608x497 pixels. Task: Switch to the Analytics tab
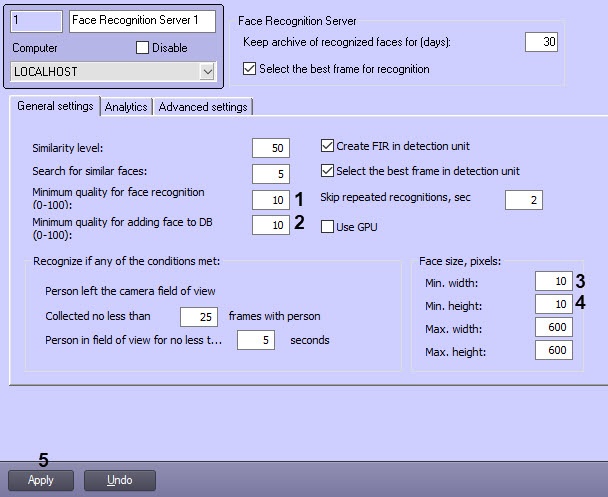click(x=126, y=107)
